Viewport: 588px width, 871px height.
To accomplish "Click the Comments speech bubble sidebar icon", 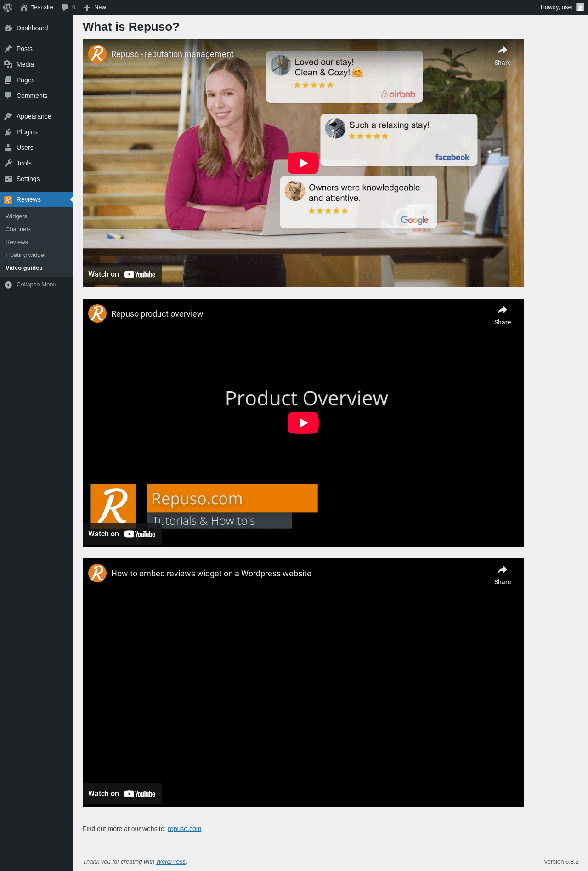I will click(x=8, y=96).
